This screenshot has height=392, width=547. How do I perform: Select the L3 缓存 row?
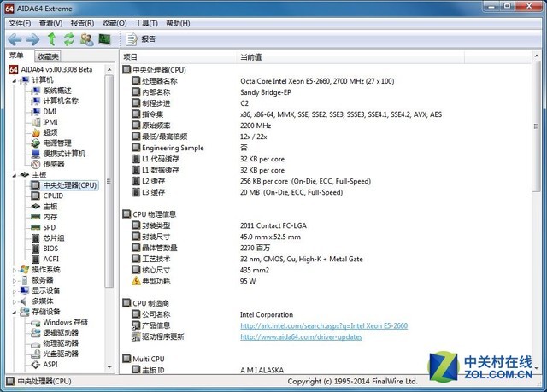[x=326, y=192]
